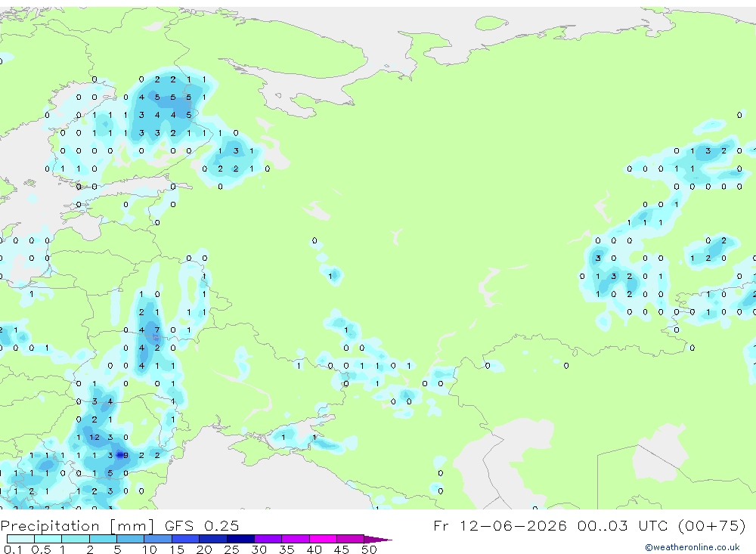Screen dimensions: 756x554
Task: Select the legend swatch between 10 and 15
Action: (158, 539)
